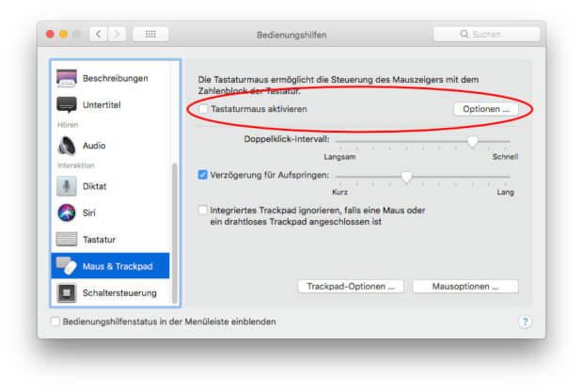Select Schaltersteuerung label in the sidebar

coord(119,293)
